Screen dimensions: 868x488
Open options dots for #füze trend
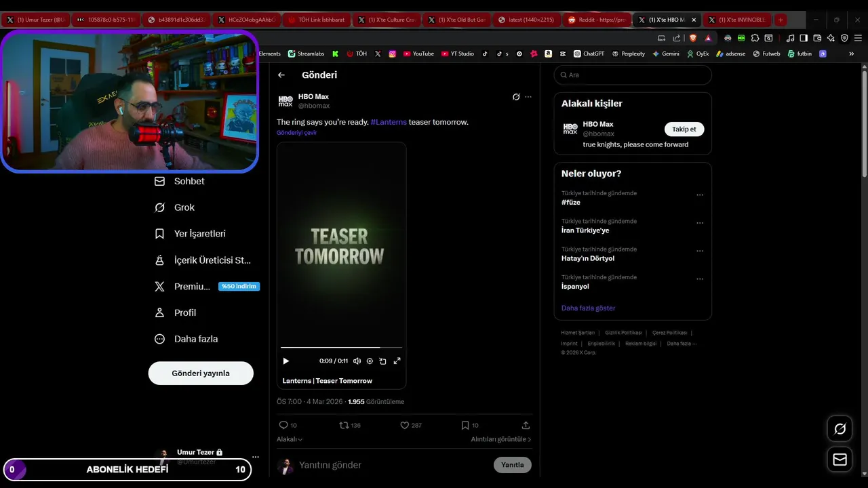coord(700,195)
